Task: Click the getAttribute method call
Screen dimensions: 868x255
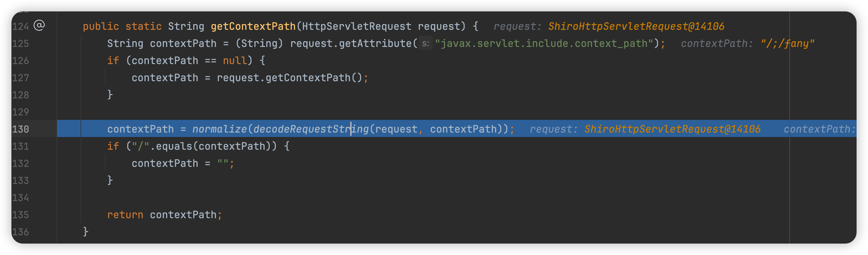Action: pos(375,43)
